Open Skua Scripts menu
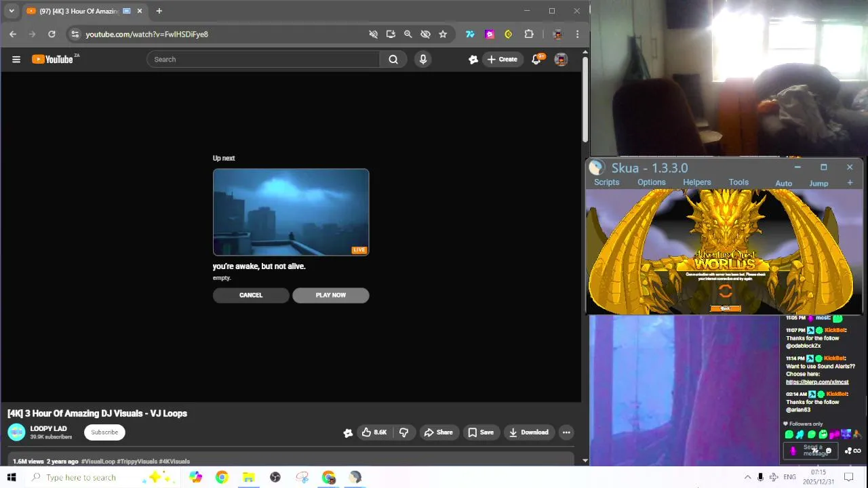 coord(606,182)
